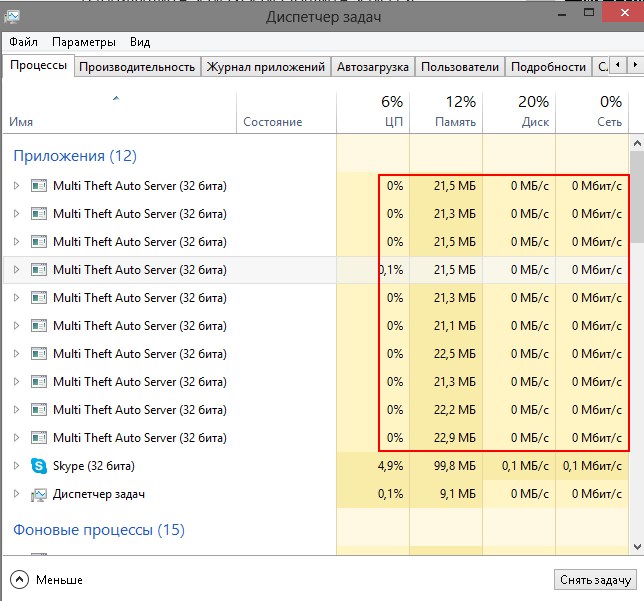Screen dimensions: 644x601
Task: Switch to the Пользователи tab
Action: click(x=460, y=67)
